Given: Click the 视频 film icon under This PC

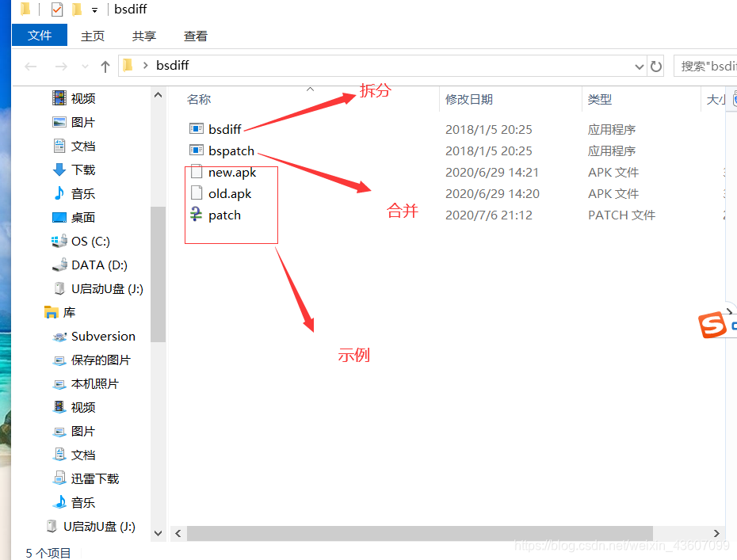Looking at the screenshot, I should coord(59,98).
